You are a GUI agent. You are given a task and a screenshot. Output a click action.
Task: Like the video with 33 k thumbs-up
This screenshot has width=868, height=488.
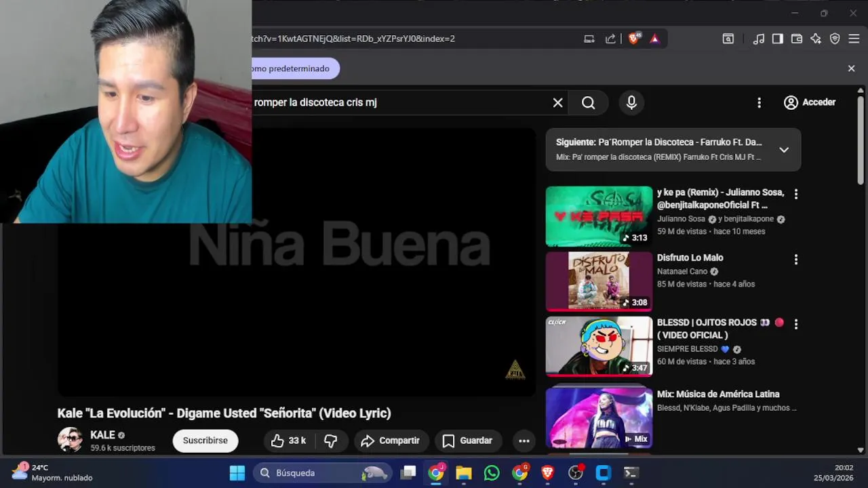(288, 441)
